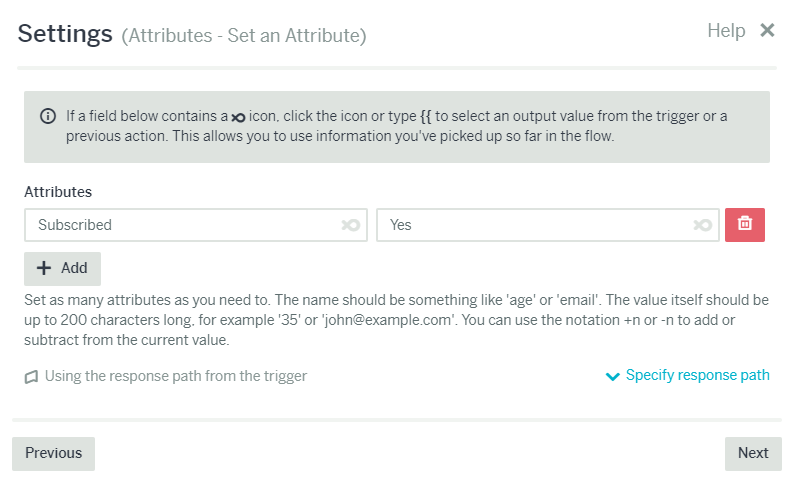Screen dimensions: 790x485
Task: Click the plus icon on the Add button
Action: (x=44, y=268)
